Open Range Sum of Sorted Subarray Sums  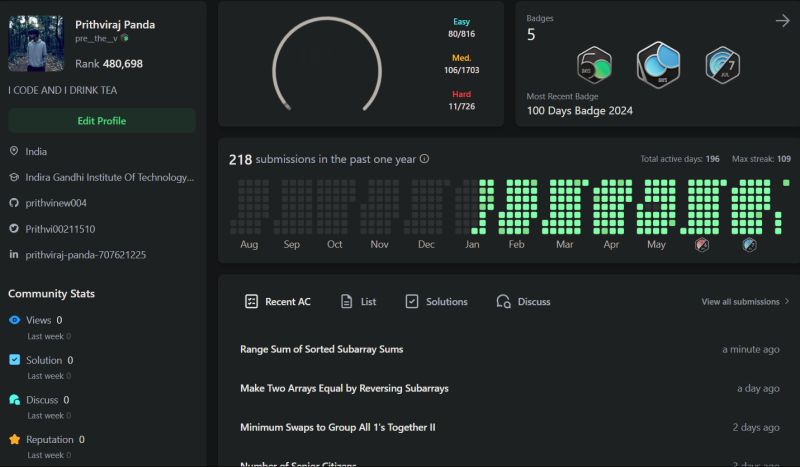click(x=321, y=349)
